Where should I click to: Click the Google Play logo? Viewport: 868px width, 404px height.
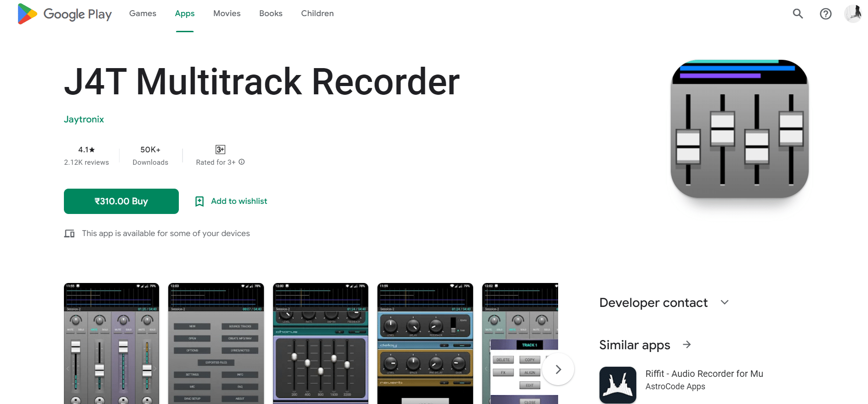[65, 14]
